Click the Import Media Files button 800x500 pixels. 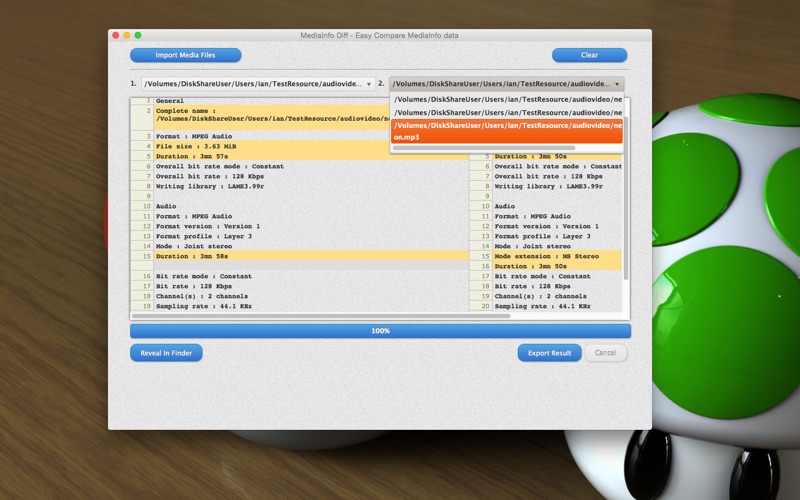[x=185, y=55]
